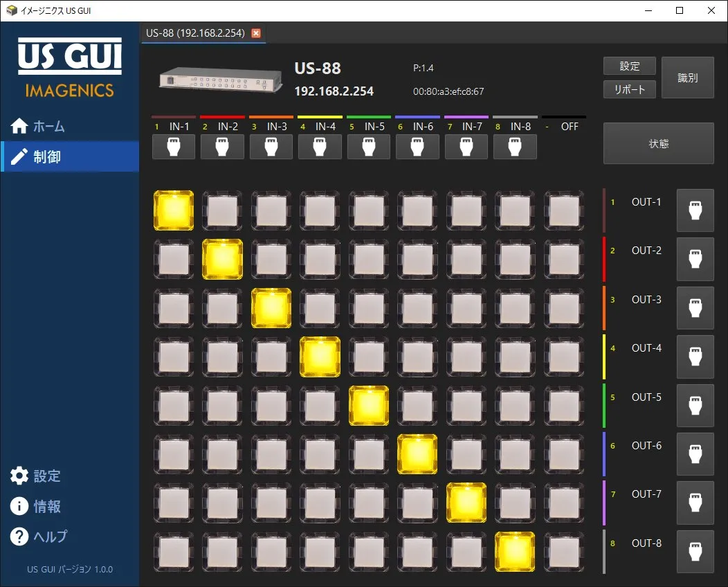Viewport: 728px width, 587px height.
Task: Open the 情報 sidebar item
Action: pos(70,506)
